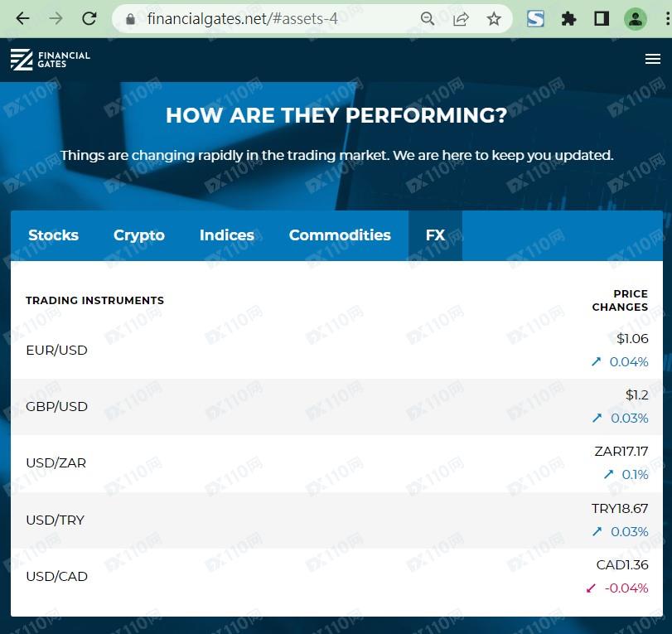The image size is (672, 634).
Task: Click the browser back arrow
Action: [22, 18]
